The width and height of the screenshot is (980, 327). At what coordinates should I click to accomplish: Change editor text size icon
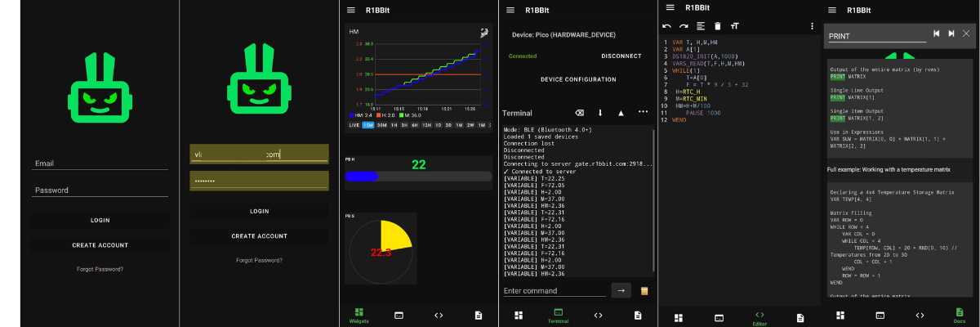click(x=735, y=26)
